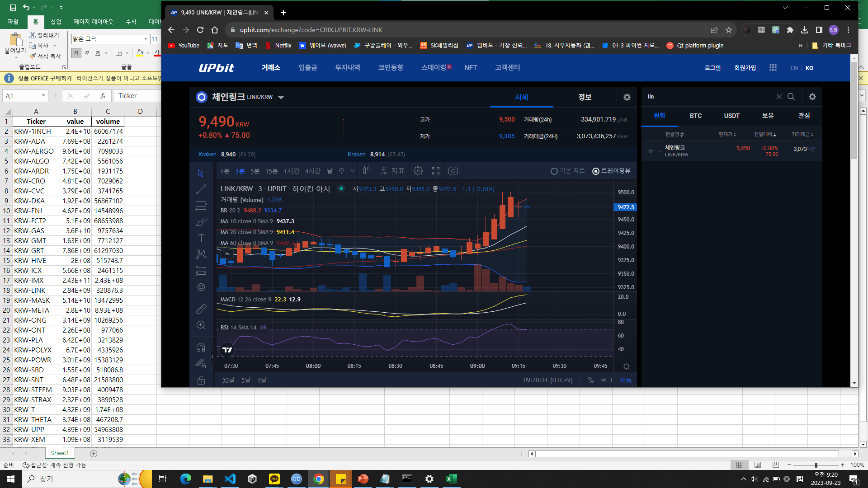
Task: Open the candlestick chart type icon
Action: coord(366,170)
